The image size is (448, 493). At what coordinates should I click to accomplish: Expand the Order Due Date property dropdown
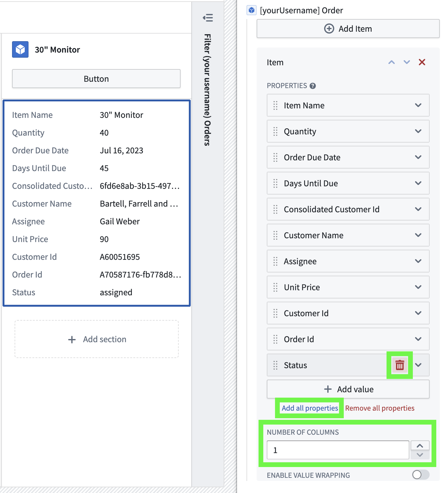pyautogui.click(x=418, y=157)
